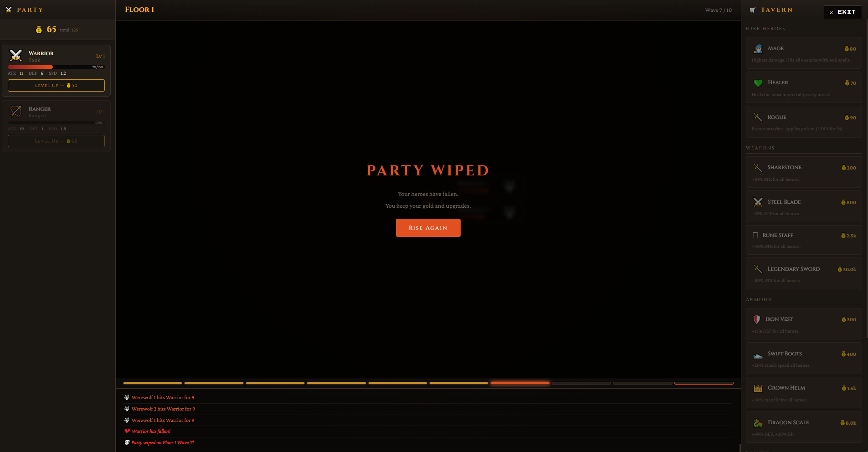Level up the Warrior for 50 gold

pyautogui.click(x=56, y=86)
